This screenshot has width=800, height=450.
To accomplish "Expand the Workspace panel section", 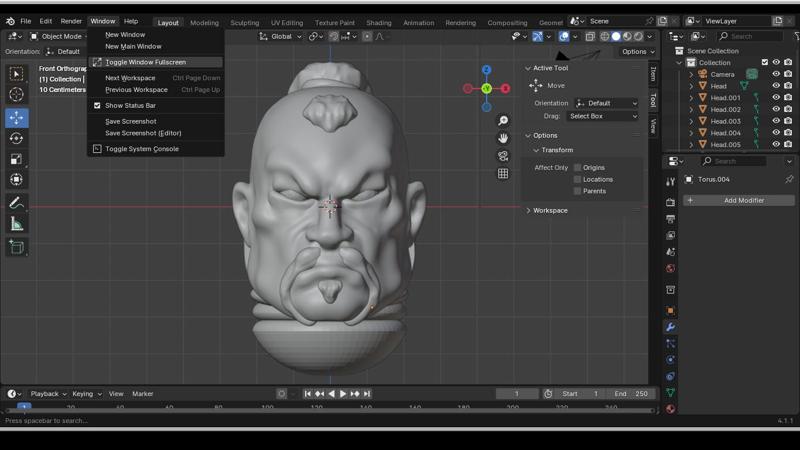I will (549, 210).
